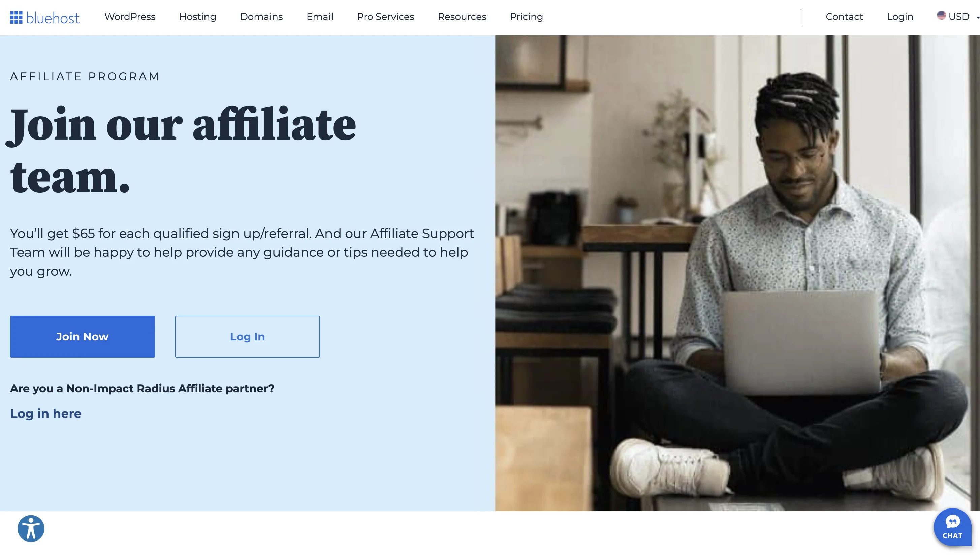The height and width of the screenshot is (555, 980).
Task: Open the Hosting menu
Action: (x=198, y=17)
